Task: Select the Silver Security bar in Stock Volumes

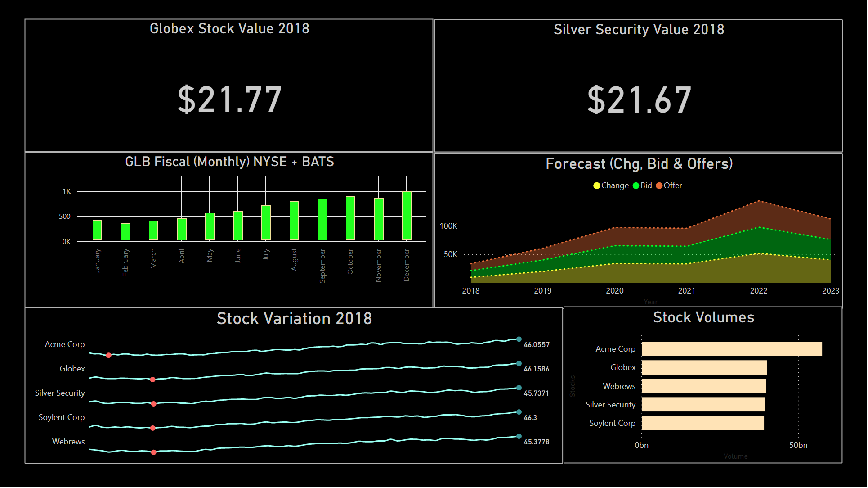Action: 703,404
